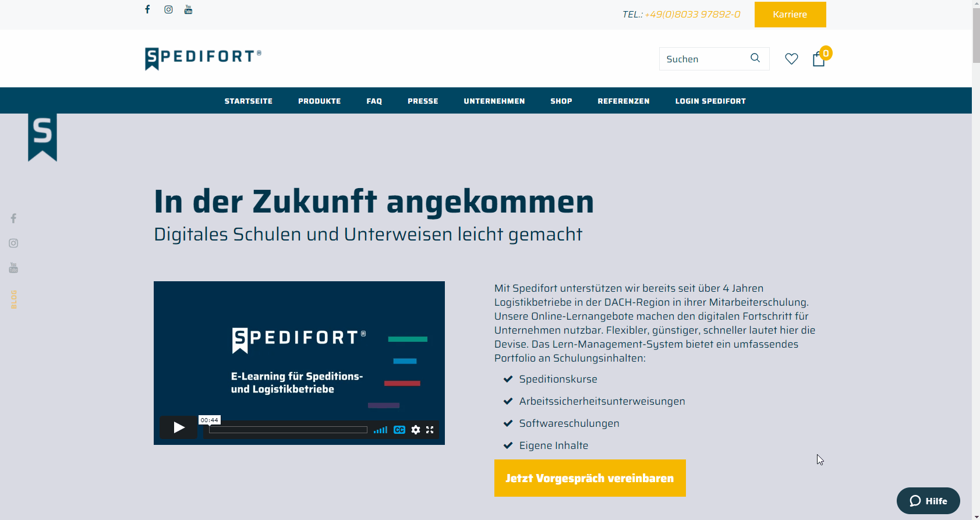Open the Referenzen menu item
Viewport: 980px width, 520px height.
click(624, 101)
